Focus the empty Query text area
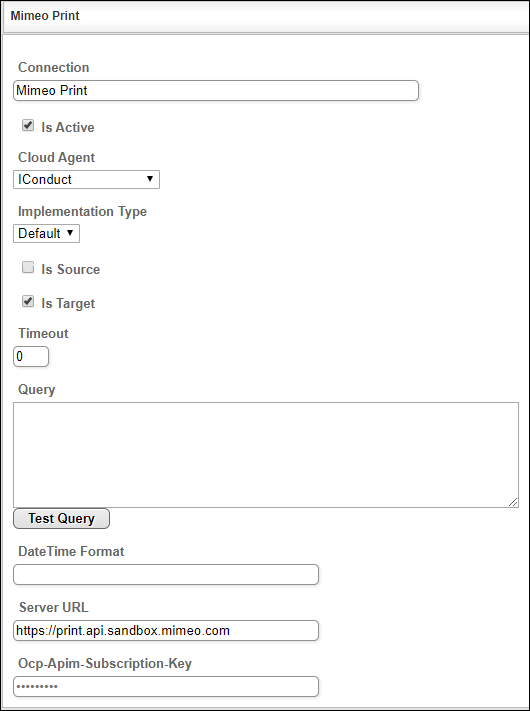 266,455
